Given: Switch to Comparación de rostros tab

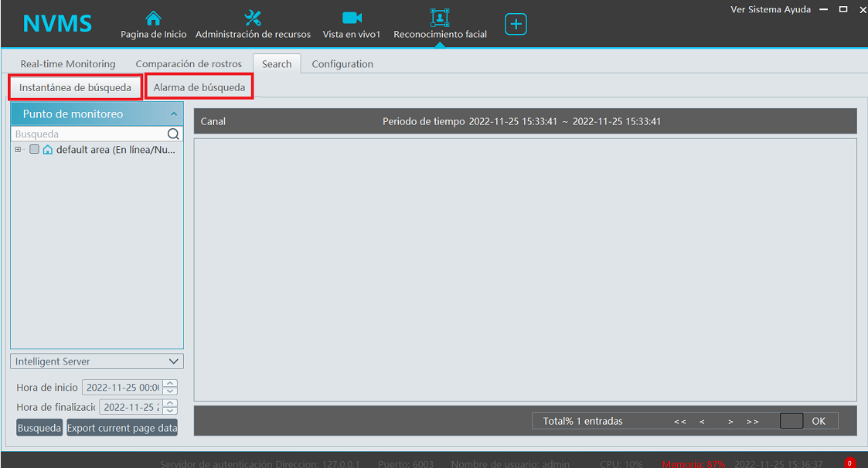Looking at the screenshot, I should click(189, 64).
